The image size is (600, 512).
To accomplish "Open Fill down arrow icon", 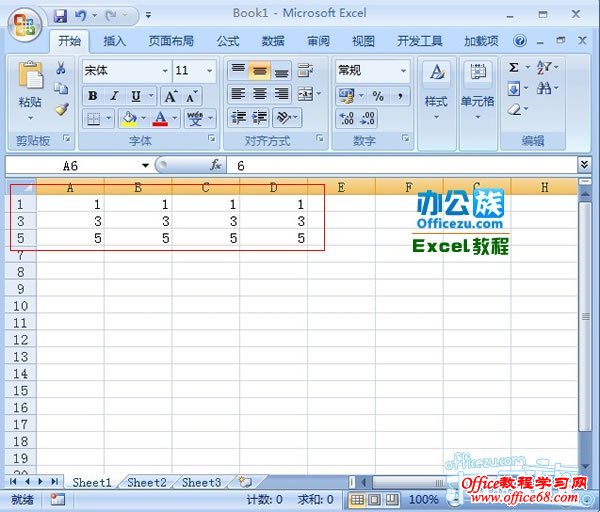I will coord(514,89).
